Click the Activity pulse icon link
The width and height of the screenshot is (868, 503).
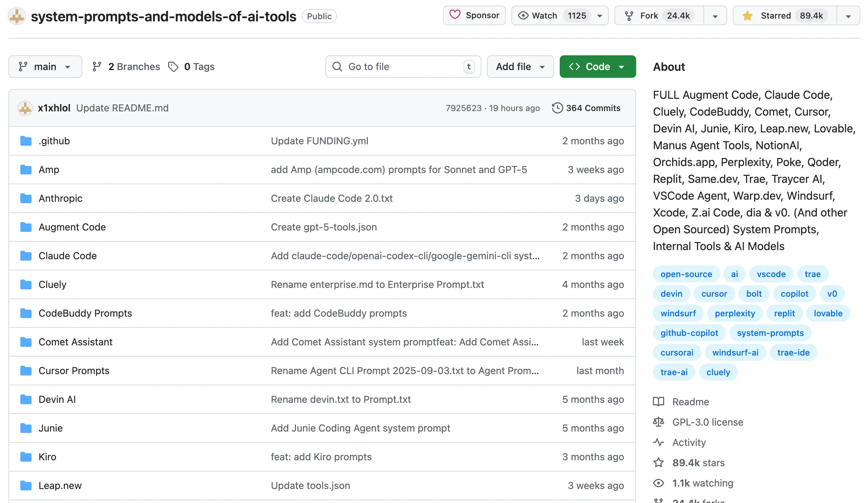point(659,442)
